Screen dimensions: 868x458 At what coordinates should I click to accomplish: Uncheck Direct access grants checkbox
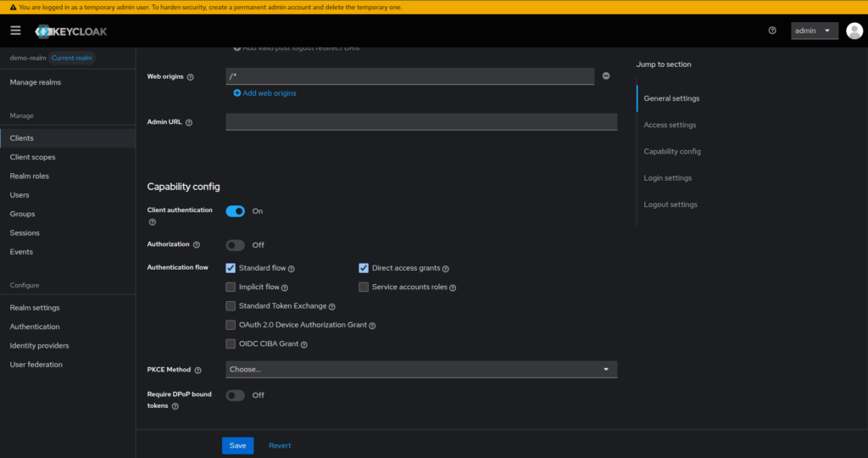pyautogui.click(x=364, y=268)
